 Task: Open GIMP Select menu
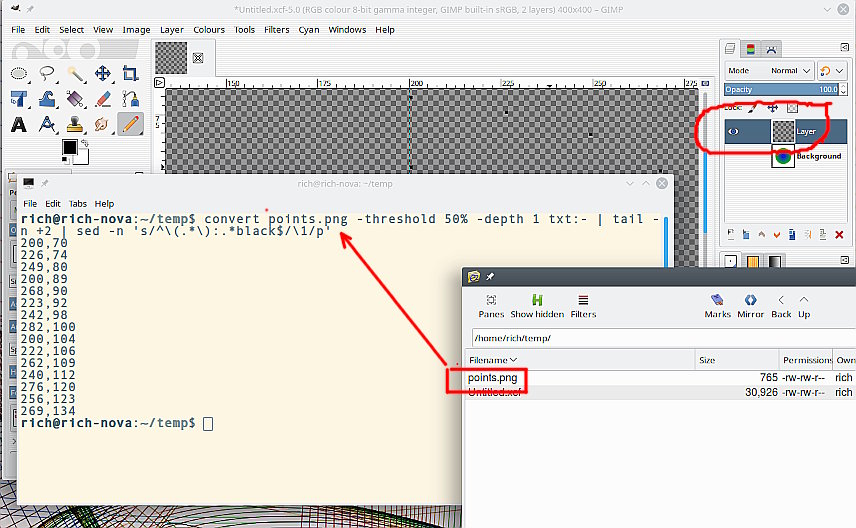tap(72, 29)
